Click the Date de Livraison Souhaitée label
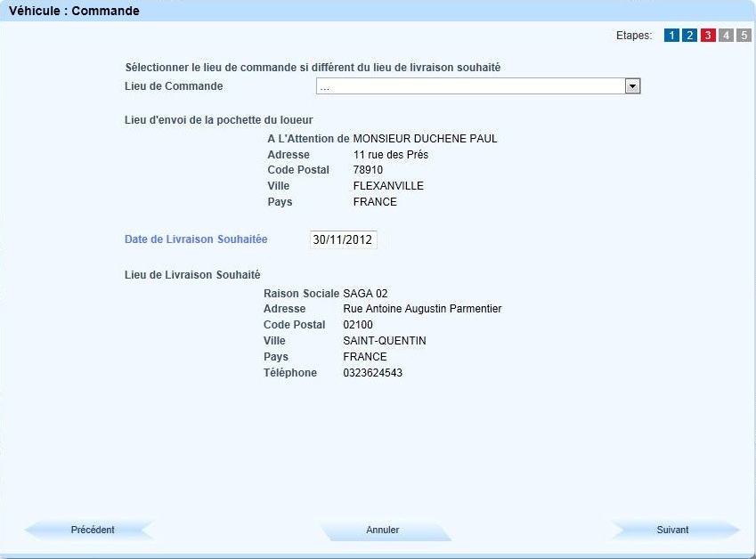The height and width of the screenshot is (559, 756). pyautogui.click(x=196, y=239)
